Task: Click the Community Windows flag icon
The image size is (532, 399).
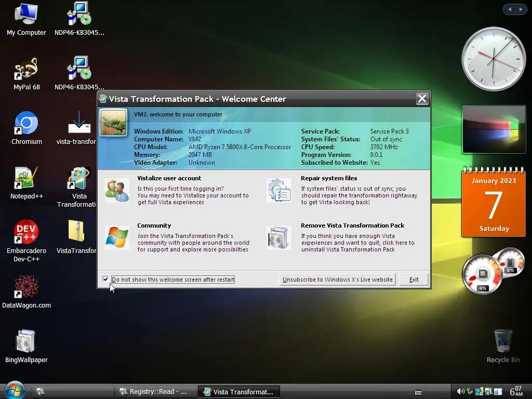Action: click(x=117, y=237)
